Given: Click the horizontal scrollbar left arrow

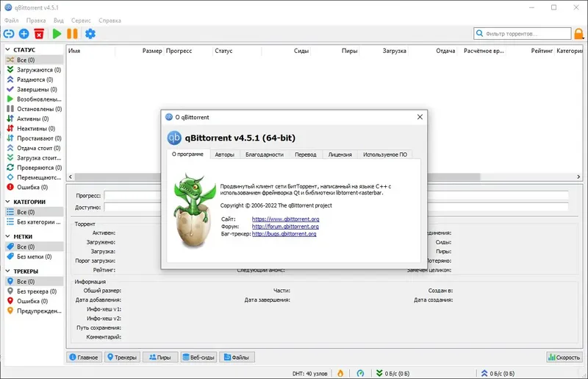Looking at the screenshot, I should (x=71, y=177).
